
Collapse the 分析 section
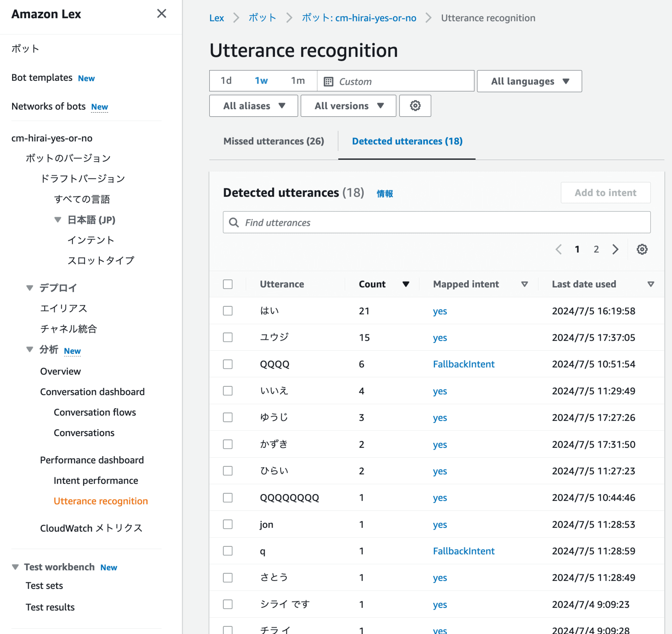coord(30,349)
